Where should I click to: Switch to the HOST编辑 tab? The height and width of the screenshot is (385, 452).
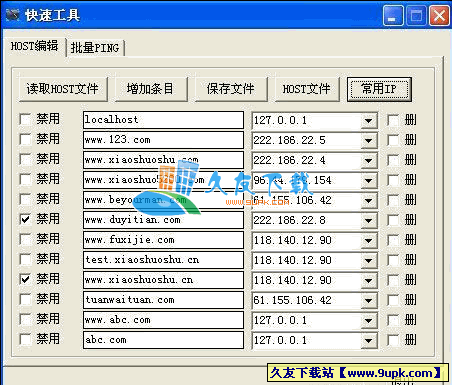point(34,46)
